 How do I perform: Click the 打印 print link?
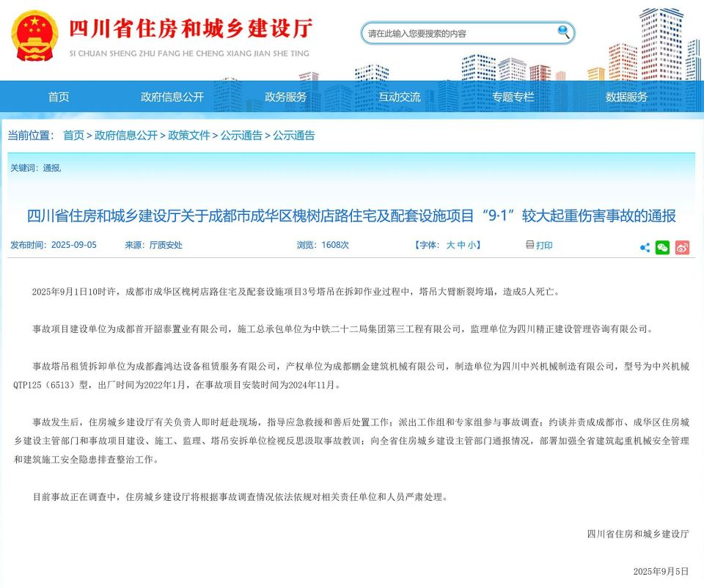(543, 245)
